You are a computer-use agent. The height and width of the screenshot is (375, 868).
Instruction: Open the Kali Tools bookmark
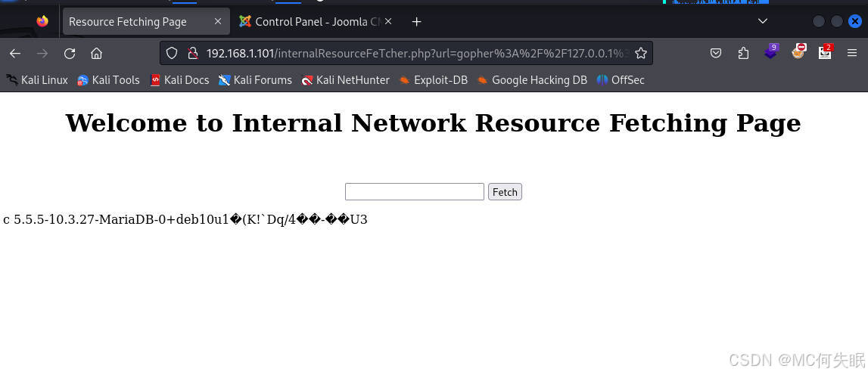tap(108, 80)
